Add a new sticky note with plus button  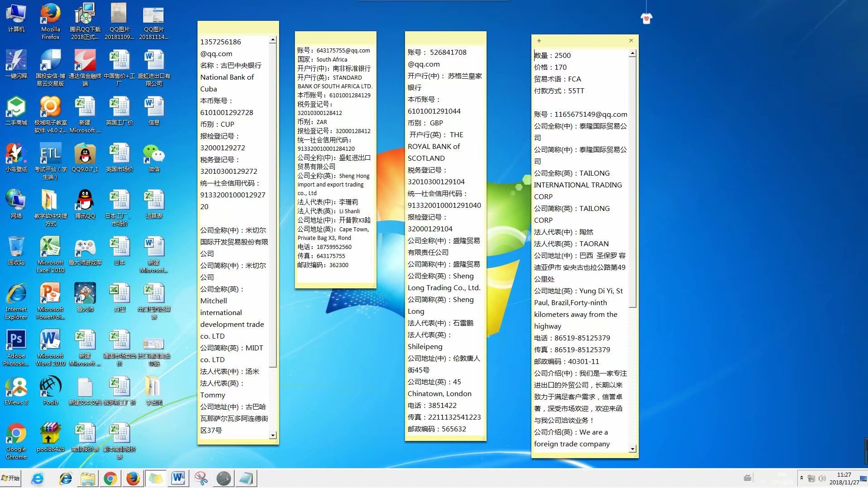click(539, 41)
